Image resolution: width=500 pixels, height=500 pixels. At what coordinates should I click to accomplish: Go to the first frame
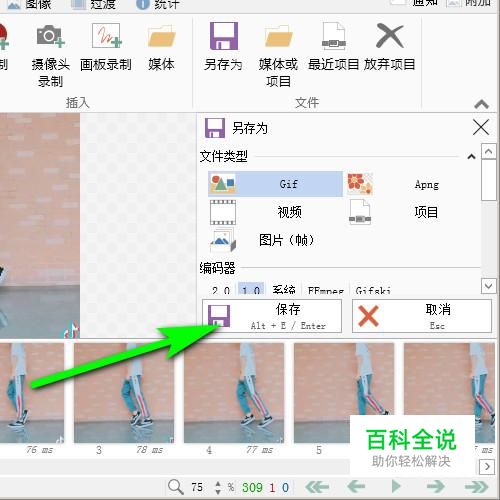pos(317,487)
